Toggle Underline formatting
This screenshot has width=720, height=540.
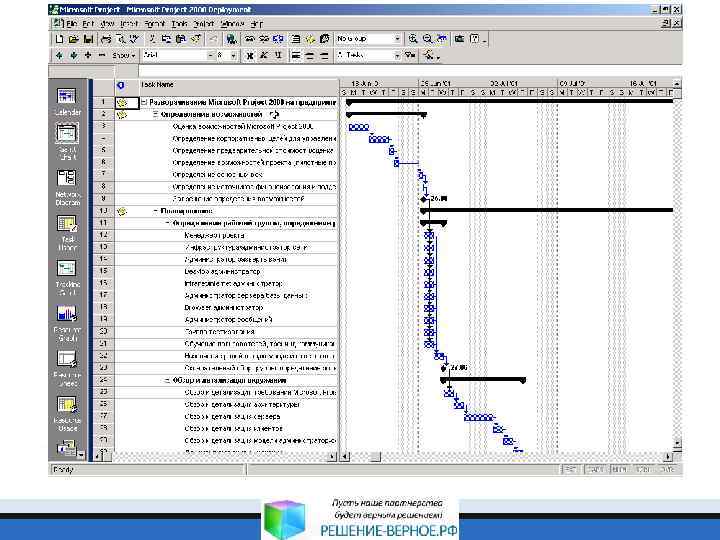point(278,56)
